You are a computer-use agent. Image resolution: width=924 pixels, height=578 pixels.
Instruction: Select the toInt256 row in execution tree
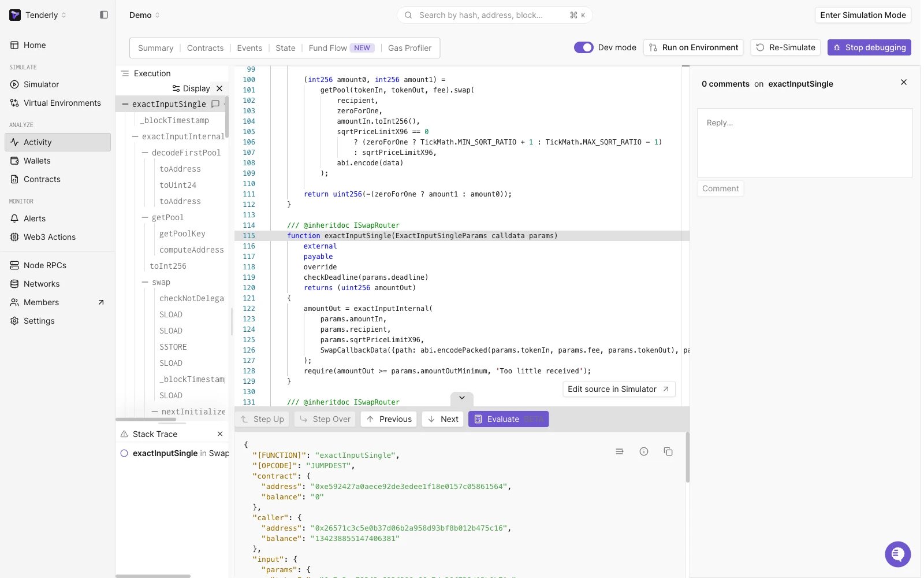[168, 266]
